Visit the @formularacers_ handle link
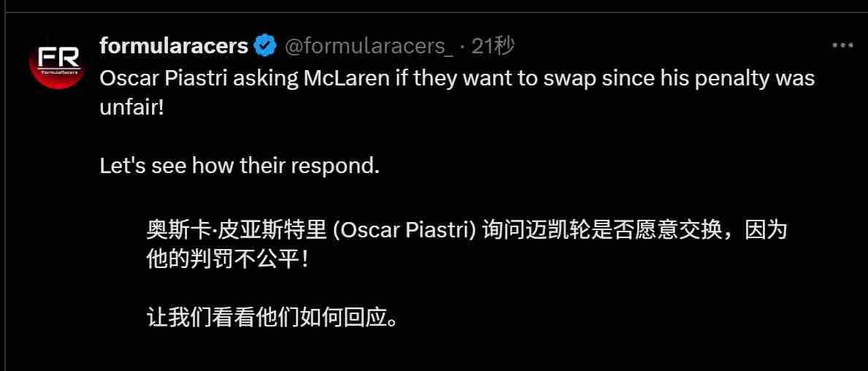Viewport: 868px width, 371px height. point(369,47)
